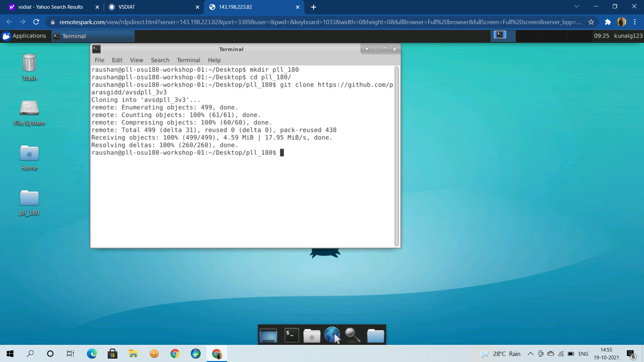Open Microsoft Edge from the taskbar
Viewport: 644px width, 362px height.
click(92, 354)
